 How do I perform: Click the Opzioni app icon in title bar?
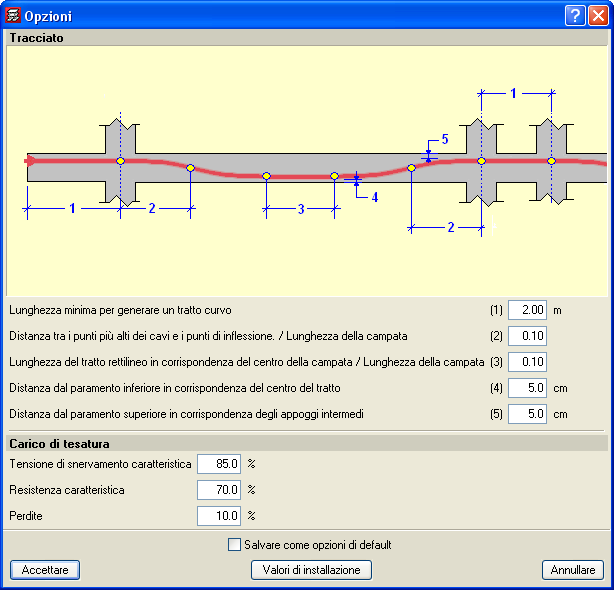pyautogui.click(x=13, y=16)
